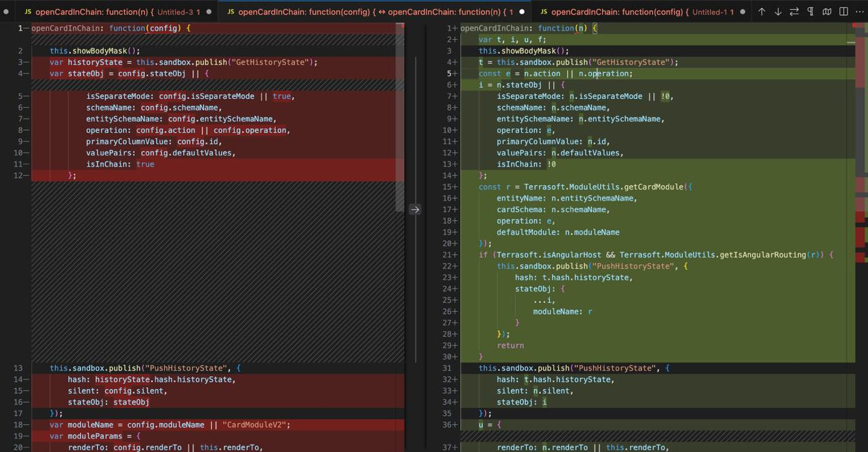Revert block with the center arrow button
This screenshot has height=452, width=868.
pos(415,209)
